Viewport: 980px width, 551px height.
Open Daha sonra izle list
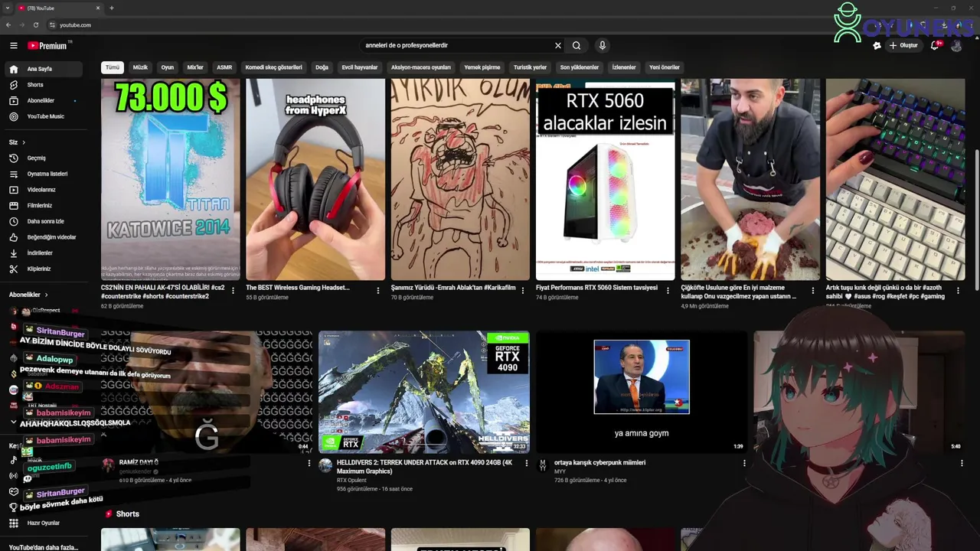[47, 221]
